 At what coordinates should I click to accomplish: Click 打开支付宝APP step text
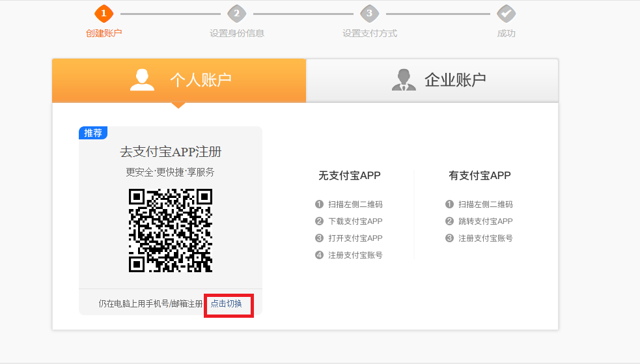[355, 238]
